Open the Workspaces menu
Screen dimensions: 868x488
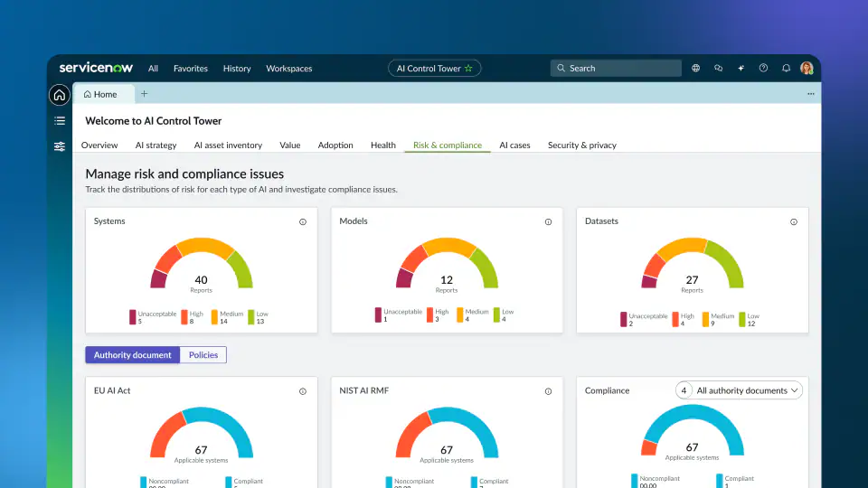pos(288,69)
